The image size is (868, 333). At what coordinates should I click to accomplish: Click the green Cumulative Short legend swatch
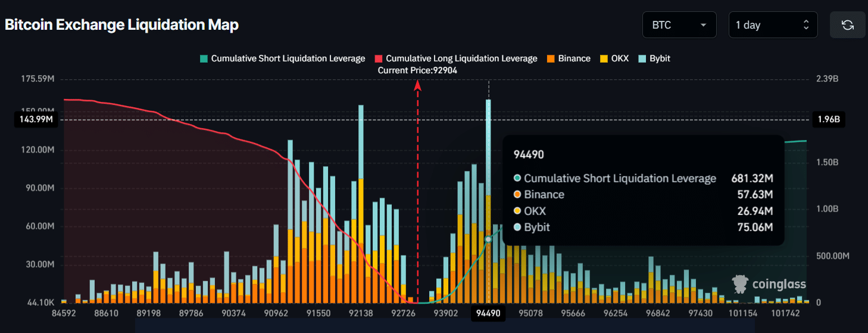(204, 58)
